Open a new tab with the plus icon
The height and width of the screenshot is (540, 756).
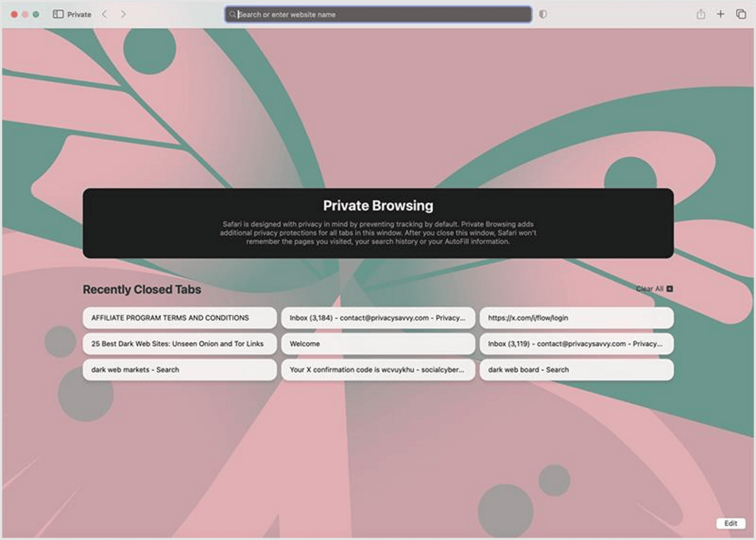click(721, 14)
